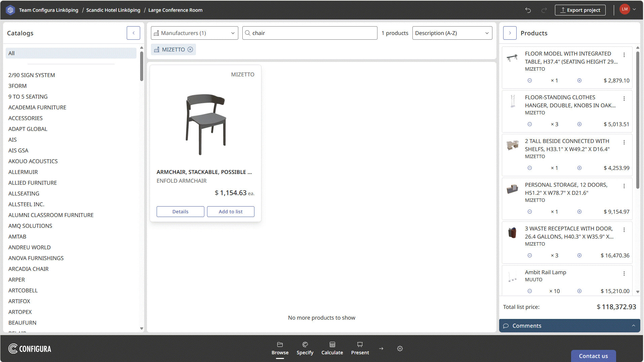Decrease quantity of 3 Waste Receptacle
The image size is (644, 362).
click(530, 255)
